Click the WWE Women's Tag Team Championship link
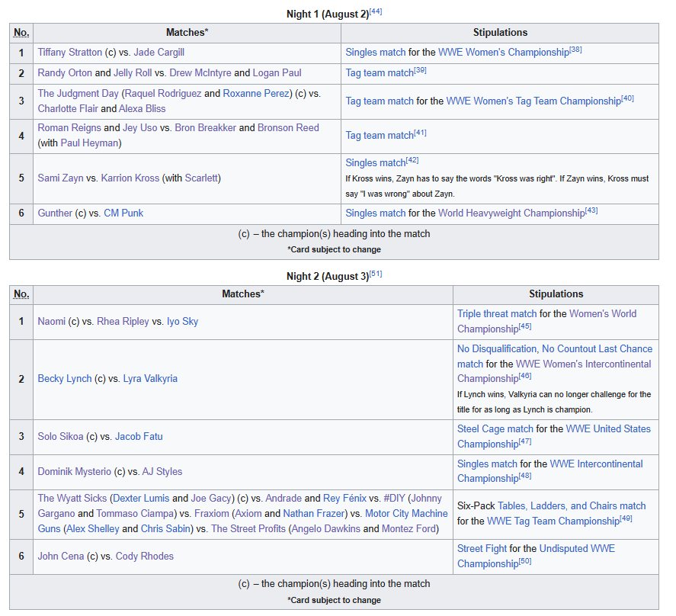The image size is (676, 616). coord(533,101)
